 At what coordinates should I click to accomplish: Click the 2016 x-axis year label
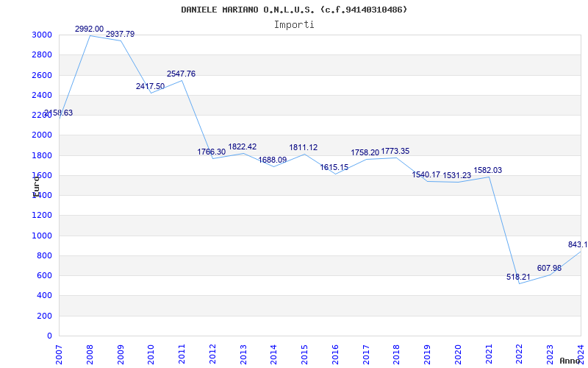(x=335, y=355)
